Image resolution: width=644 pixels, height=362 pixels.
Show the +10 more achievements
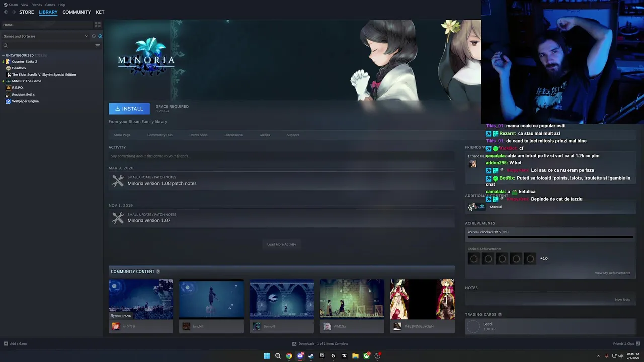click(544, 258)
